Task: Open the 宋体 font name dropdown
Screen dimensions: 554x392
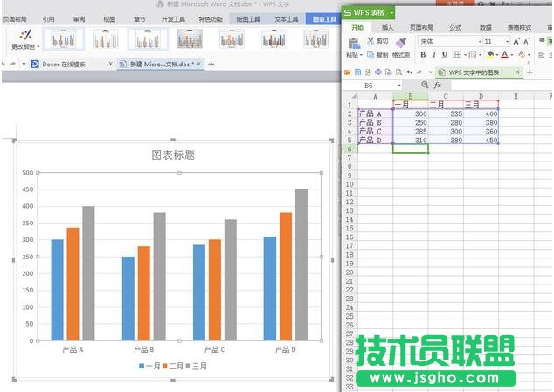Action: [x=480, y=42]
